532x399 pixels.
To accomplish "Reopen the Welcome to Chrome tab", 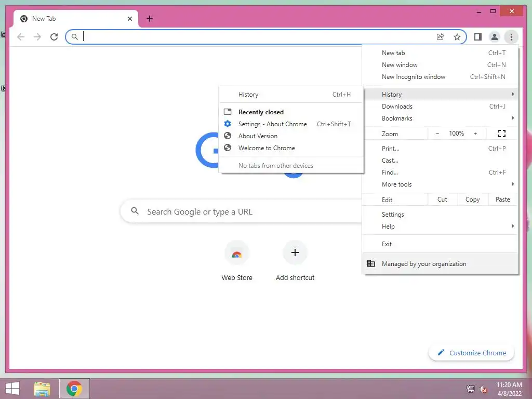I will pyautogui.click(x=291, y=148).
